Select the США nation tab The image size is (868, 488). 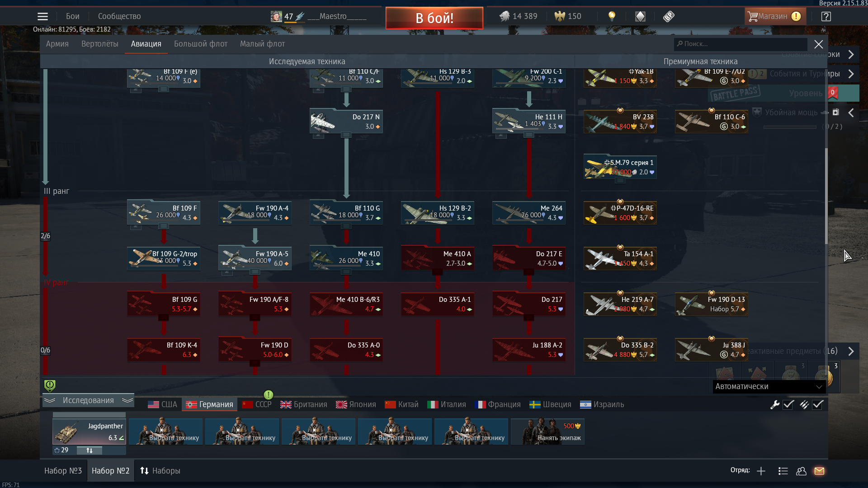(x=163, y=404)
